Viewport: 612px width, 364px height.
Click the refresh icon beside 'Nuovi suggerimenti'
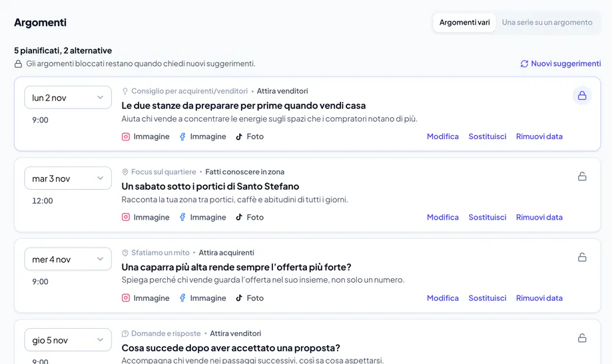point(524,64)
